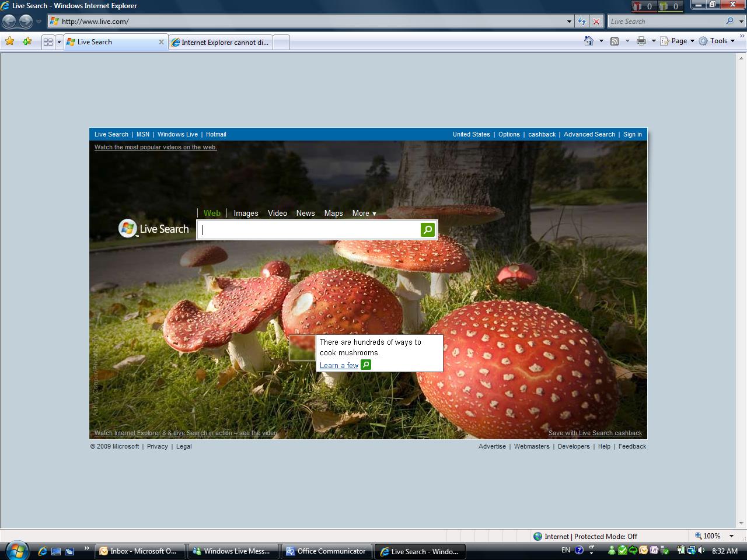Open the 'Learn a few' link
747x560 pixels.
point(339,366)
